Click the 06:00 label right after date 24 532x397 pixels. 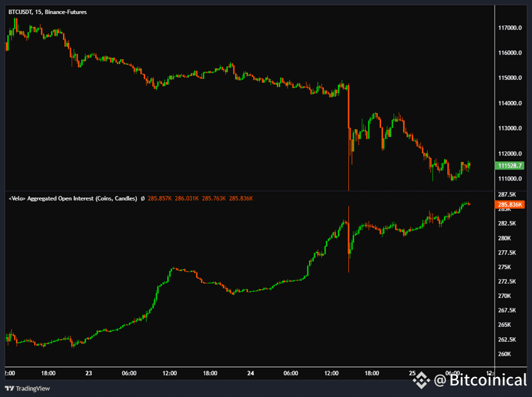tap(291, 373)
